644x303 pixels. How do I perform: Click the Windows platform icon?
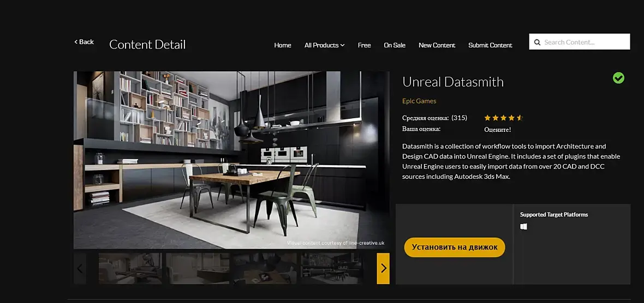[x=523, y=227]
